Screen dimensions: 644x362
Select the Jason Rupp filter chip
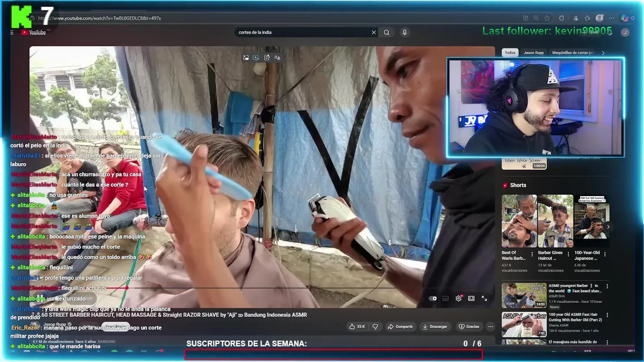coord(534,53)
